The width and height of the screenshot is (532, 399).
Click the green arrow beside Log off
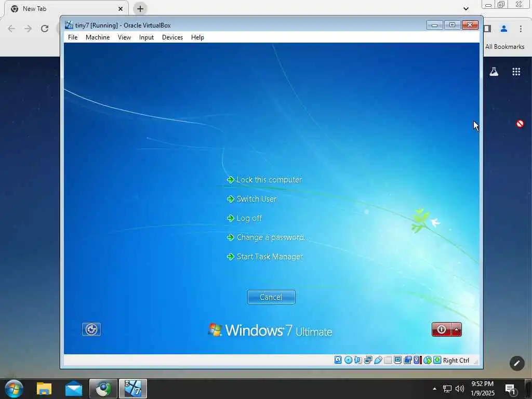(x=230, y=218)
